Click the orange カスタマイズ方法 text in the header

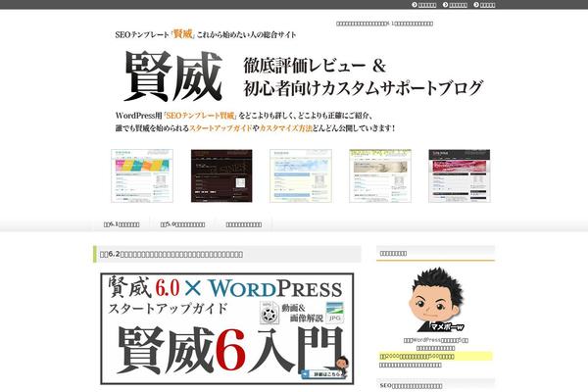tap(286, 128)
